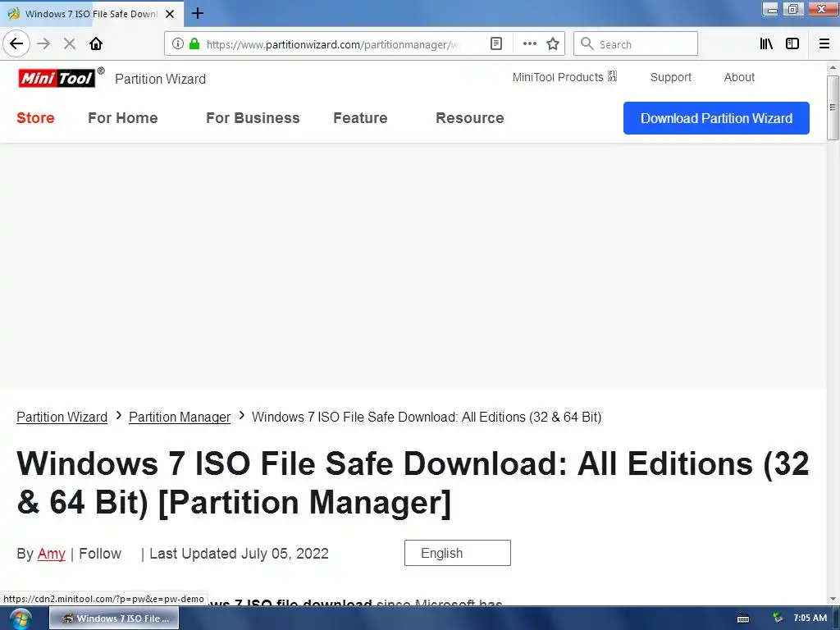
Task: Click the network tray icon
Action: 778,619
